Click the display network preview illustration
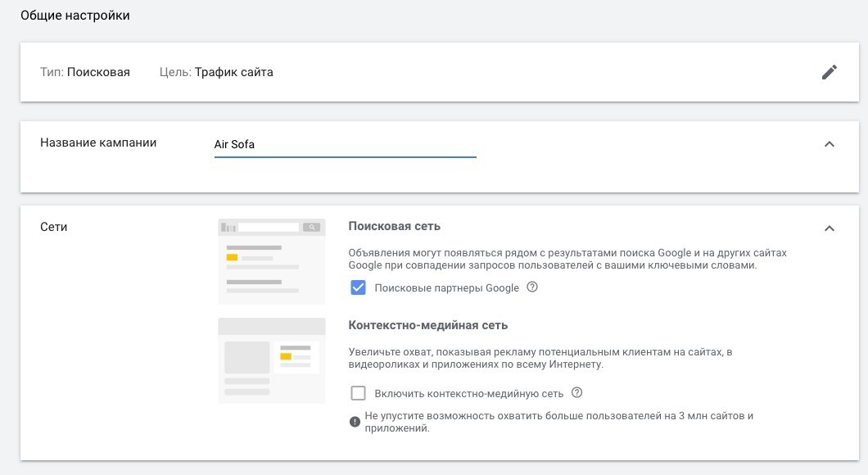868x475 pixels. click(272, 360)
